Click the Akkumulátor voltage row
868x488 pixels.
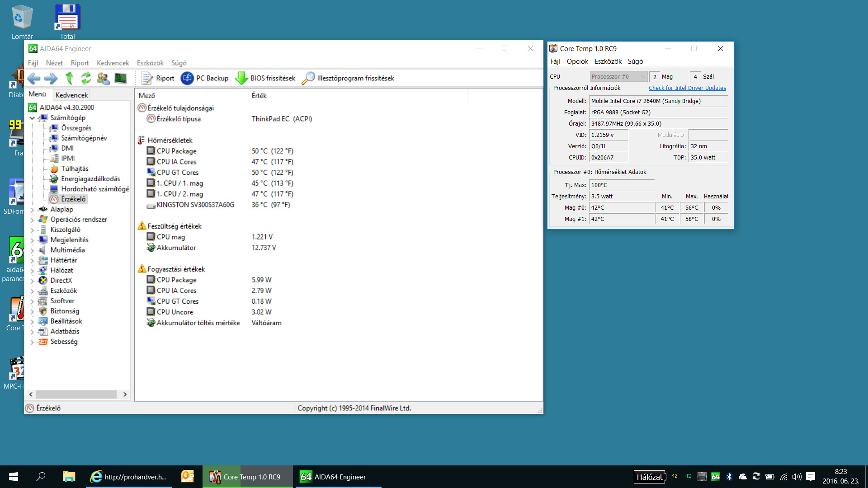click(x=211, y=248)
